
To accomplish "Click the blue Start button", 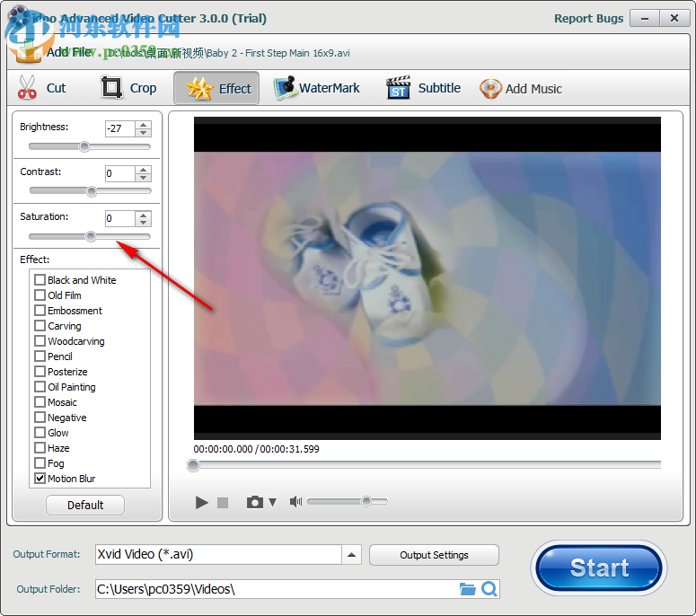I will coord(599,568).
